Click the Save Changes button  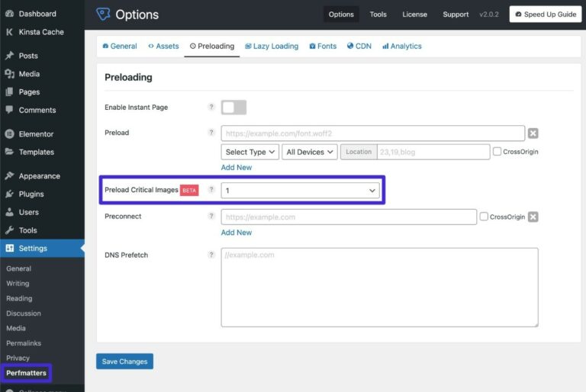tap(124, 361)
